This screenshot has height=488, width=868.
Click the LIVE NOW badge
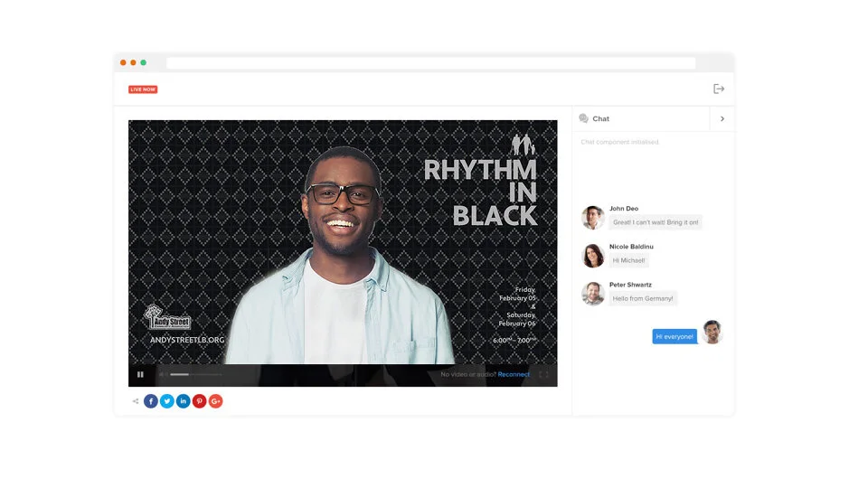pyautogui.click(x=143, y=89)
